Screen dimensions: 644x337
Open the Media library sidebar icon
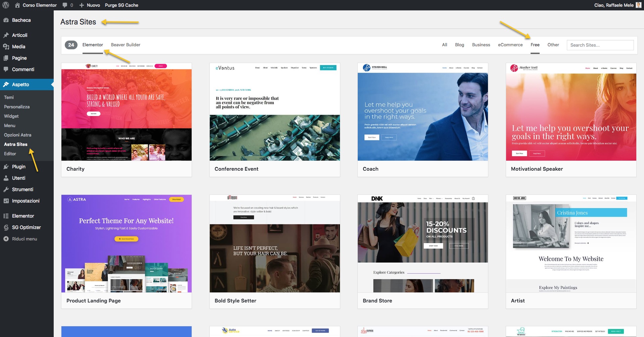(x=6, y=47)
